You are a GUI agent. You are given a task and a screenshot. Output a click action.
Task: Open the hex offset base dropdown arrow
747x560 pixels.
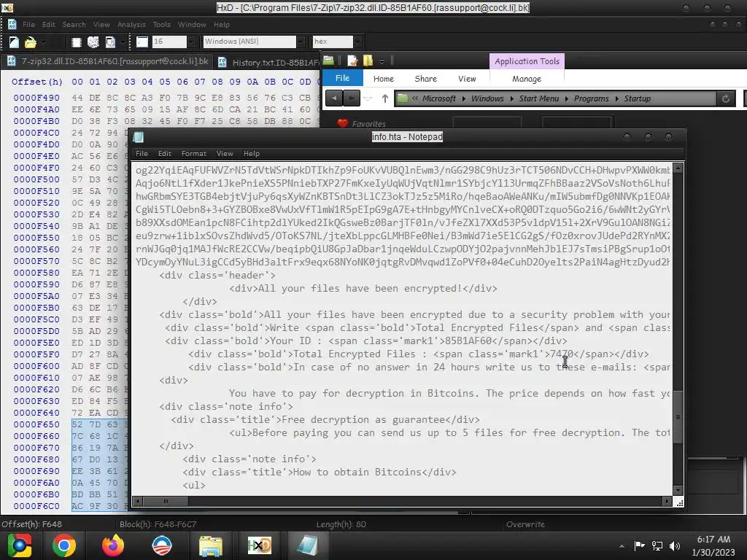[357, 42]
